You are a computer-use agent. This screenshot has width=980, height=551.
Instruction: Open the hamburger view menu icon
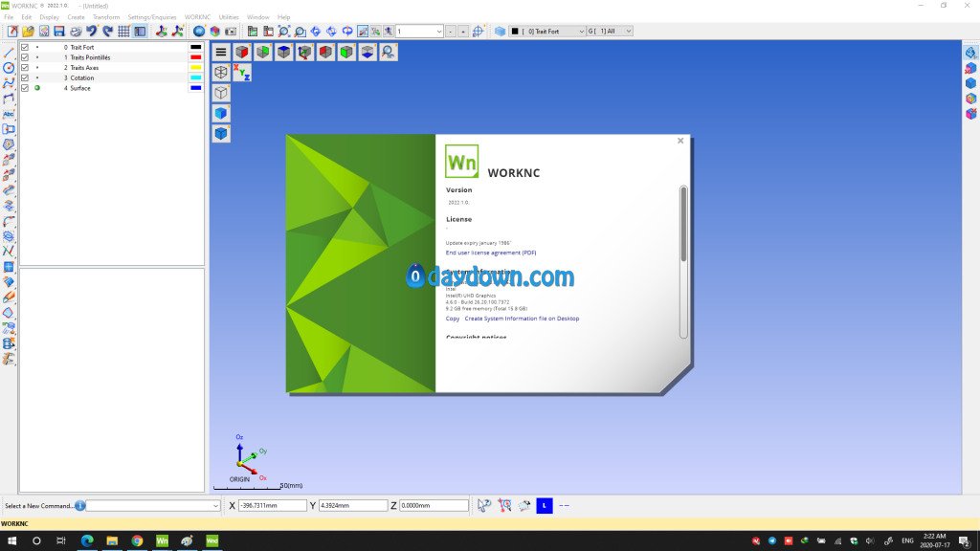click(221, 52)
